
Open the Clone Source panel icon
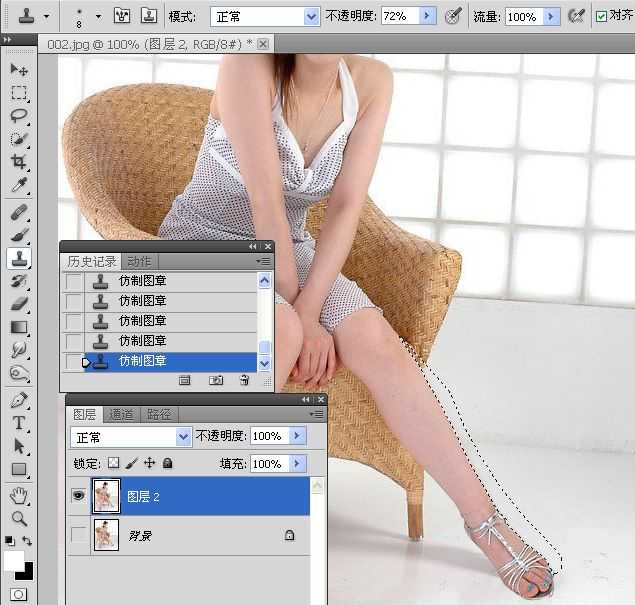coord(149,16)
